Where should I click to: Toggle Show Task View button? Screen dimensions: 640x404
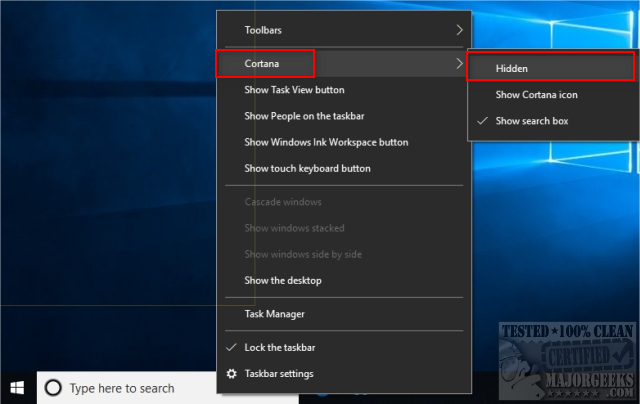(344, 90)
